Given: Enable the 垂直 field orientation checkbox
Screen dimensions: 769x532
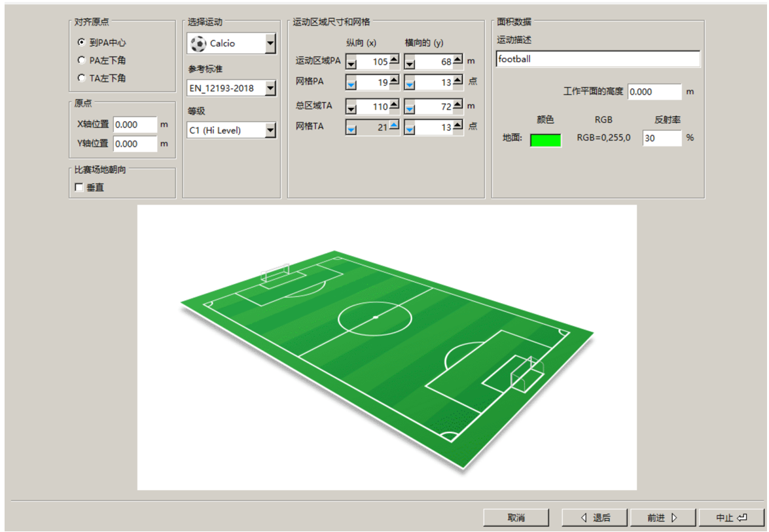Looking at the screenshot, I should point(79,188).
